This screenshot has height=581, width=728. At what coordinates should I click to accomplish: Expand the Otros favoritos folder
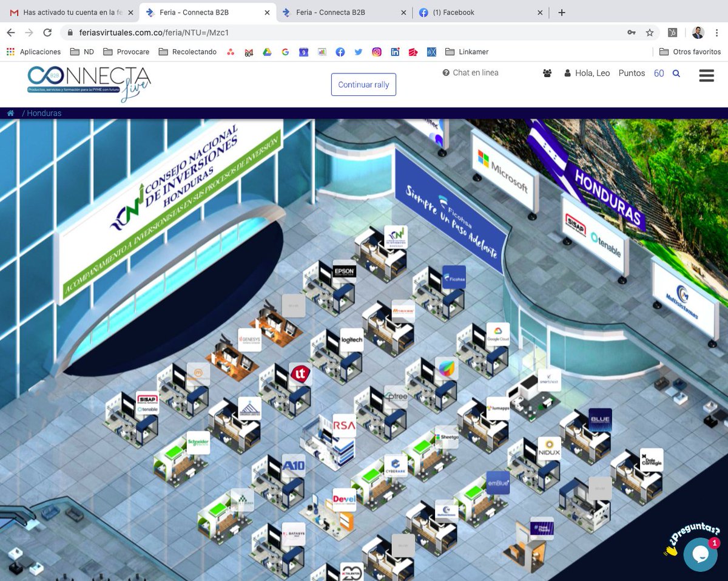click(690, 52)
